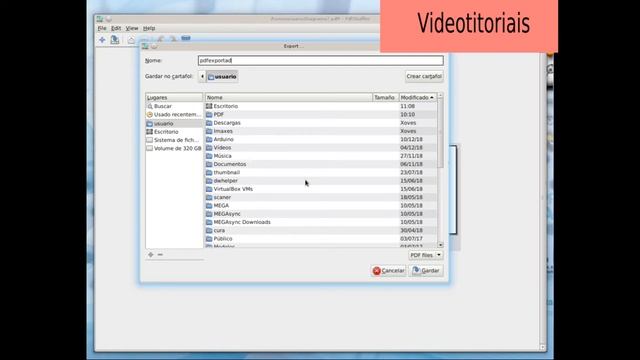Click the left arrow path navigation button
This screenshot has width=640, height=360.
(x=202, y=76)
